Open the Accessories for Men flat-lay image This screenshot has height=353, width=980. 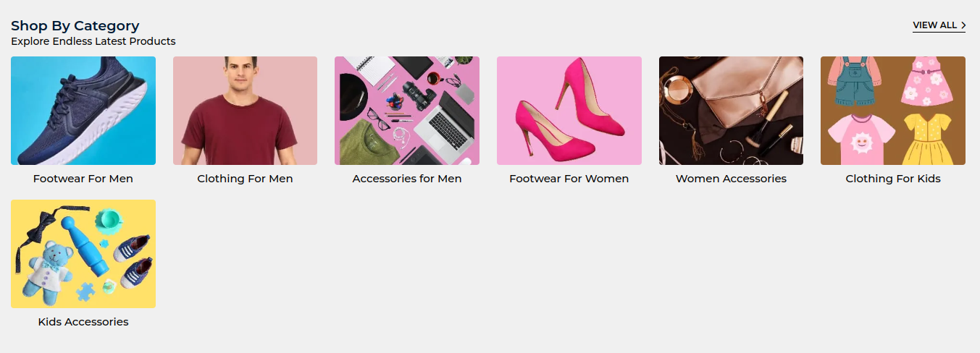coord(407,111)
